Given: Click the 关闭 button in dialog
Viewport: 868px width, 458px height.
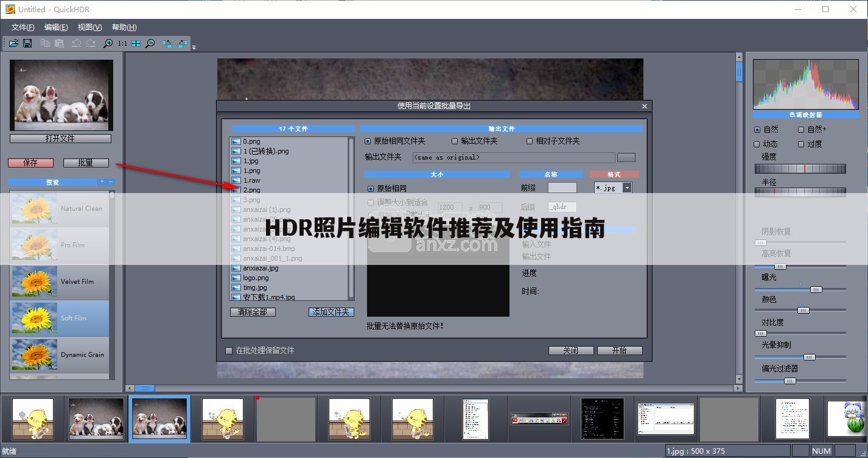Looking at the screenshot, I should (571, 350).
